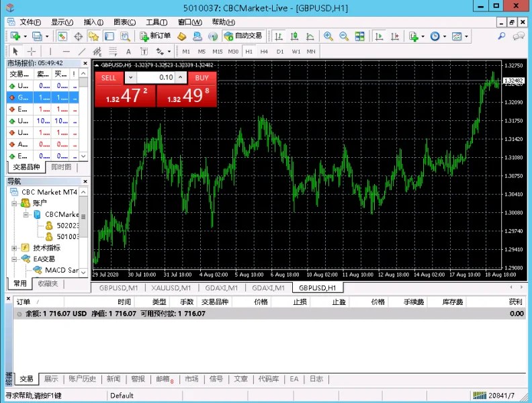Collapse the 账户 tree node

coord(14,203)
